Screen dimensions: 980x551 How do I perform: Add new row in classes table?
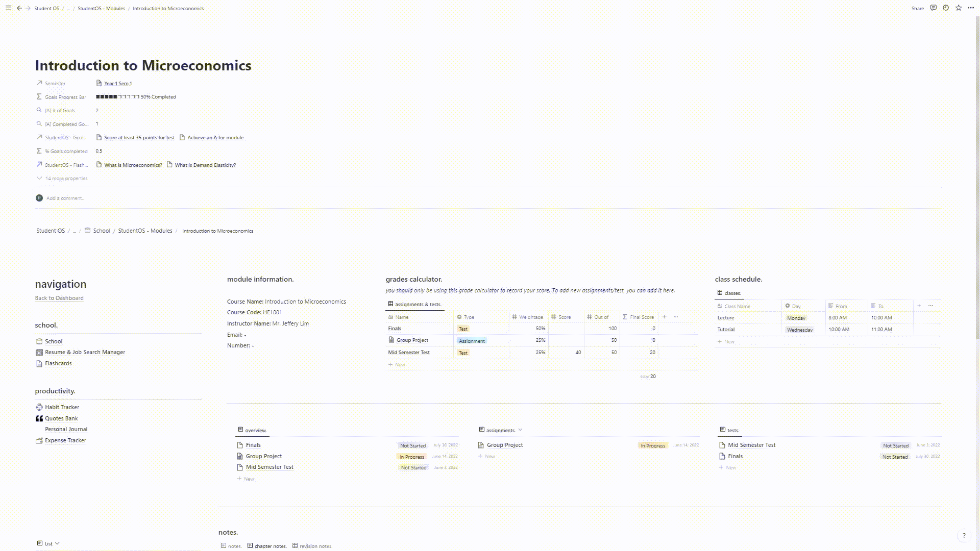[x=729, y=341]
